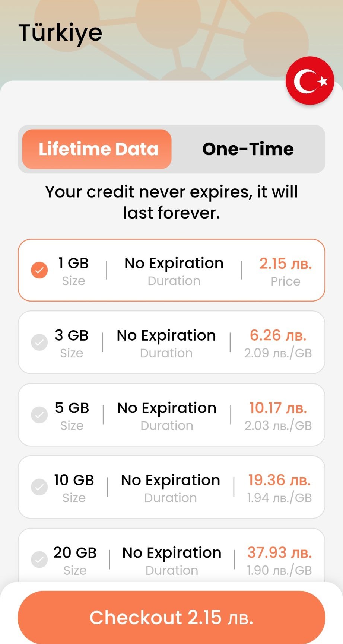
Task: Click the 37.93 лв. price
Action: [279, 553]
